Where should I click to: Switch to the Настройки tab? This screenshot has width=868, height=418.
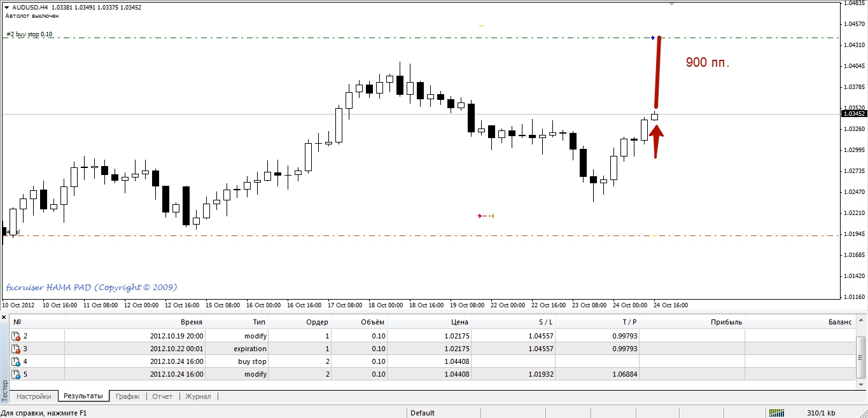(x=34, y=396)
